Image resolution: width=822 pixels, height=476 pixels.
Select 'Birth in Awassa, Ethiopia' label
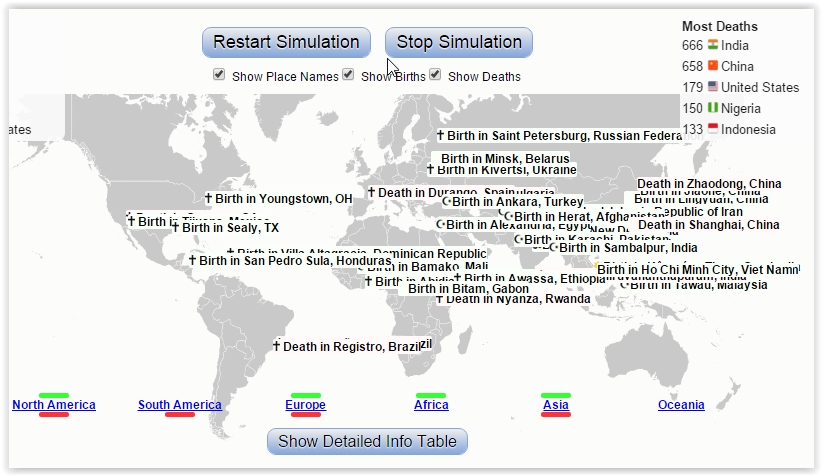point(535,278)
